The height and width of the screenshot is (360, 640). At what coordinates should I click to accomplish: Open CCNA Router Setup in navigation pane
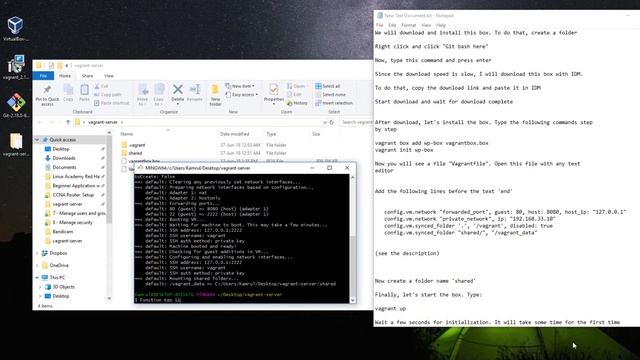tap(73, 195)
